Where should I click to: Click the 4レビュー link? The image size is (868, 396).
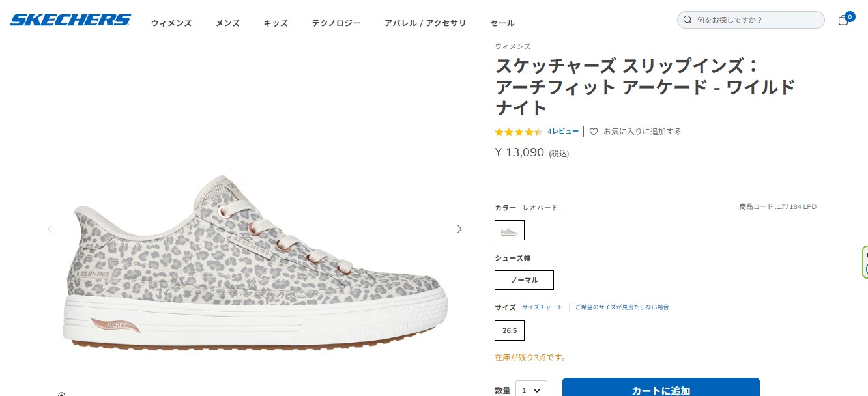pyautogui.click(x=562, y=131)
